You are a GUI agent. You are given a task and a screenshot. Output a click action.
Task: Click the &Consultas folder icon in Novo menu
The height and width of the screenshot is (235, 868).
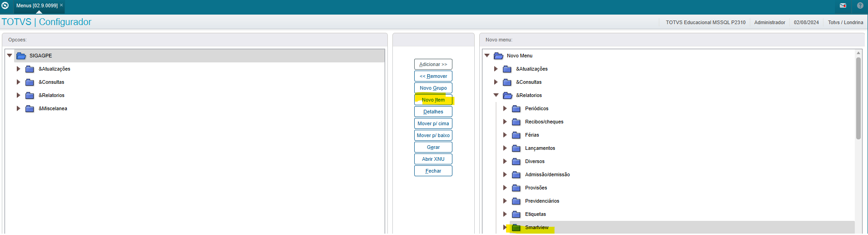pyautogui.click(x=507, y=82)
